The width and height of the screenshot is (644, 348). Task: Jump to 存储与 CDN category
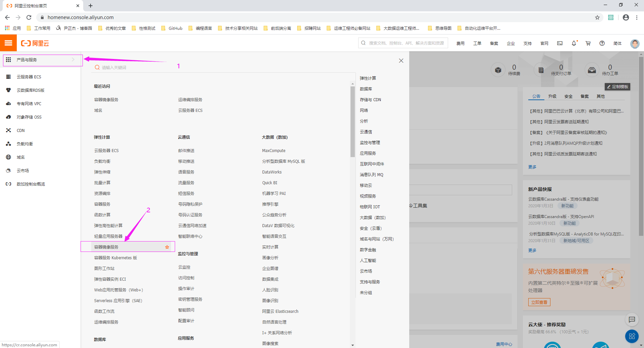pos(370,100)
